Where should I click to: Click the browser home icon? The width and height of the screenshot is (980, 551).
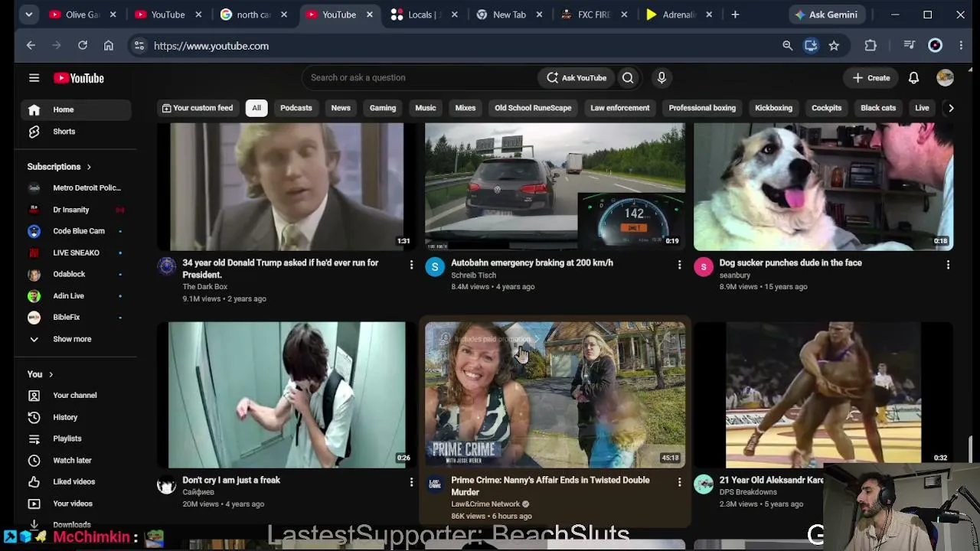(109, 46)
